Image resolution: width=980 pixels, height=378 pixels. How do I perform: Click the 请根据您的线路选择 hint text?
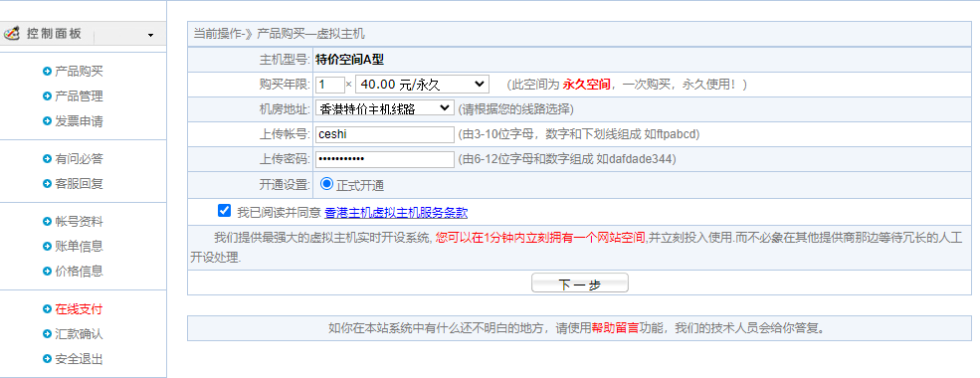point(515,109)
